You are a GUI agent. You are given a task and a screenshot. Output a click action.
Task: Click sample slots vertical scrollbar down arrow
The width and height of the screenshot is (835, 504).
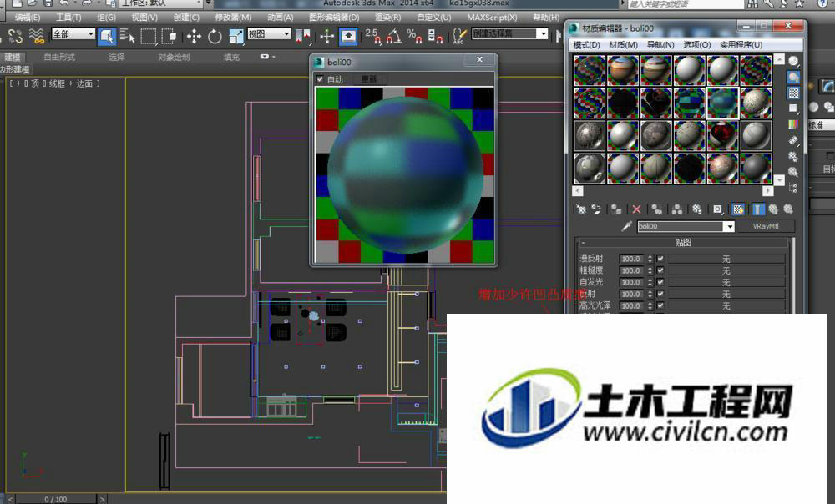(x=779, y=180)
